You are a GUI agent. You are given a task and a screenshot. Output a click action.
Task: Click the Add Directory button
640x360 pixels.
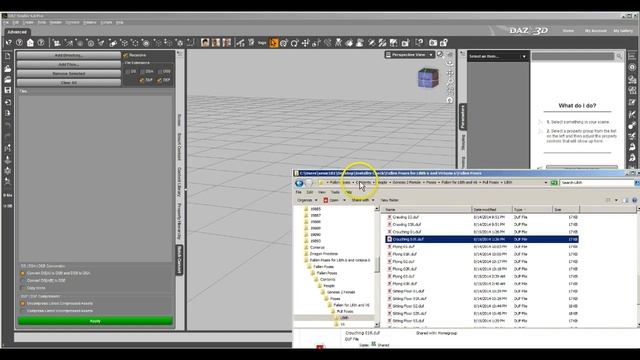pyautogui.click(x=69, y=55)
